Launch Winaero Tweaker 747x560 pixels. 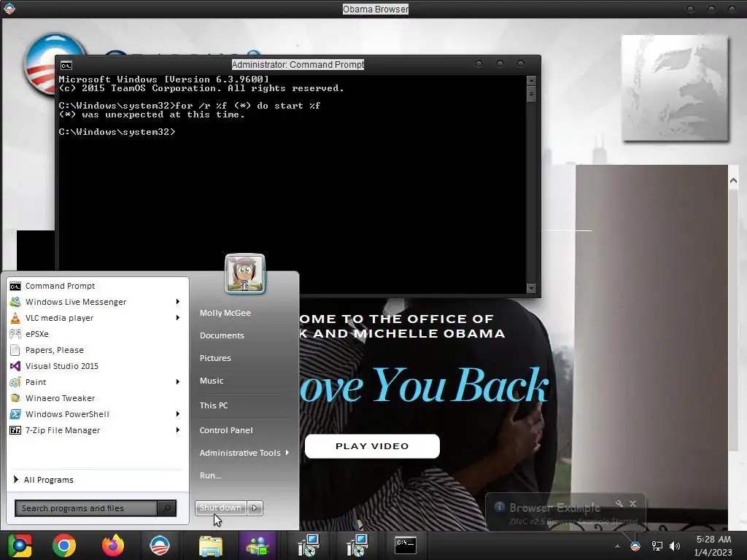coord(98,398)
